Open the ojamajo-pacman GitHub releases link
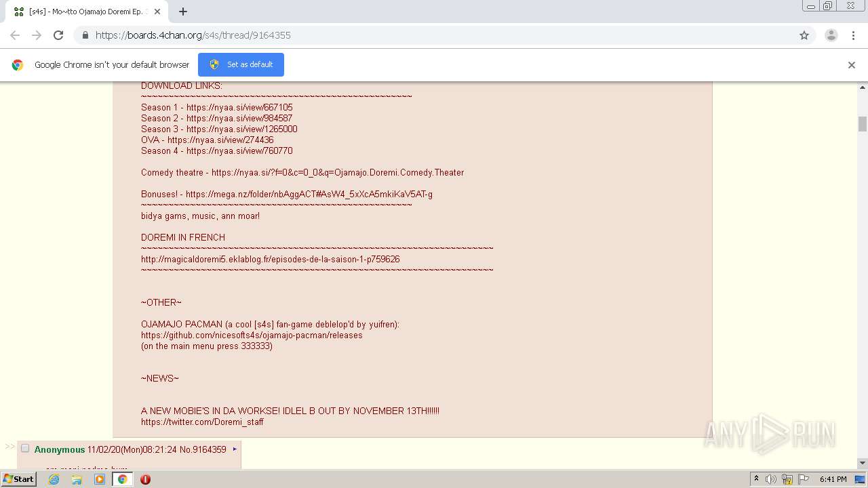 tap(252, 335)
